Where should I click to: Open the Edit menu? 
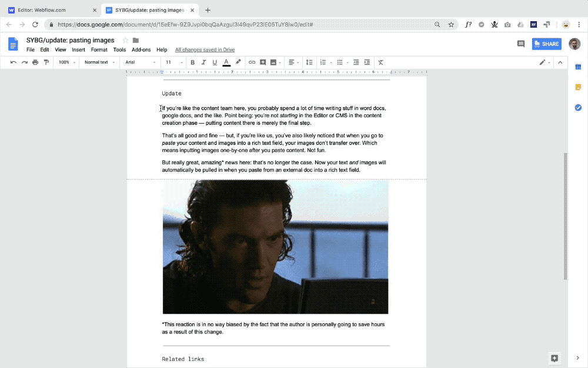click(45, 49)
